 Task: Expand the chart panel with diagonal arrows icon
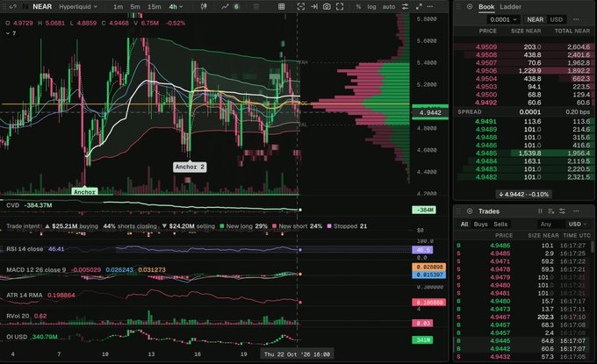419,6
